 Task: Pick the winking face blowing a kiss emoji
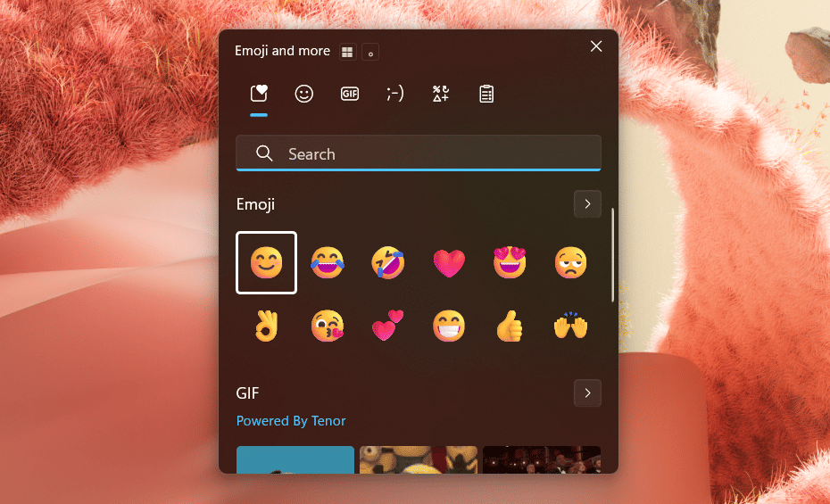[328, 326]
